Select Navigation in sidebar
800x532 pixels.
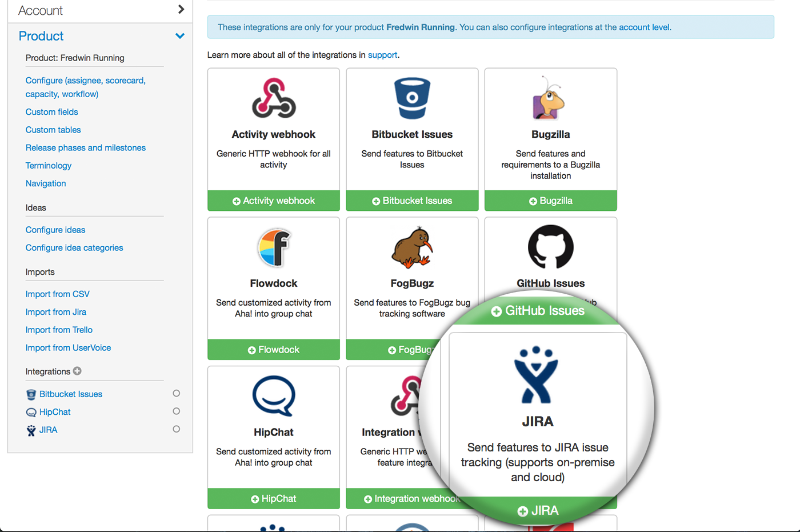(x=46, y=183)
